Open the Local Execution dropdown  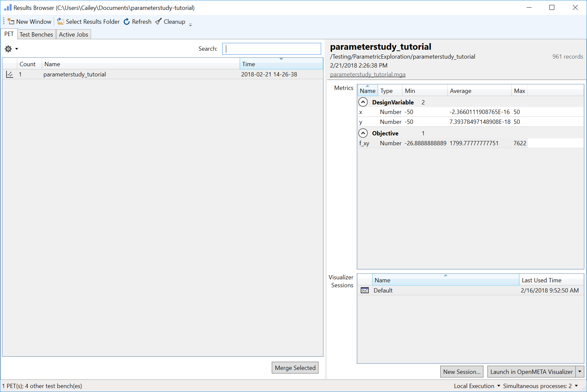click(477, 386)
